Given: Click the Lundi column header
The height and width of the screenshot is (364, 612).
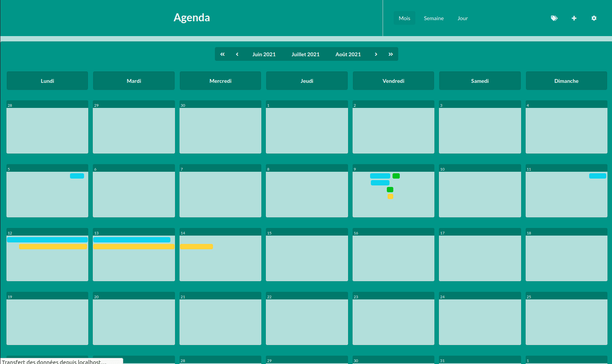Looking at the screenshot, I should tap(47, 81).
